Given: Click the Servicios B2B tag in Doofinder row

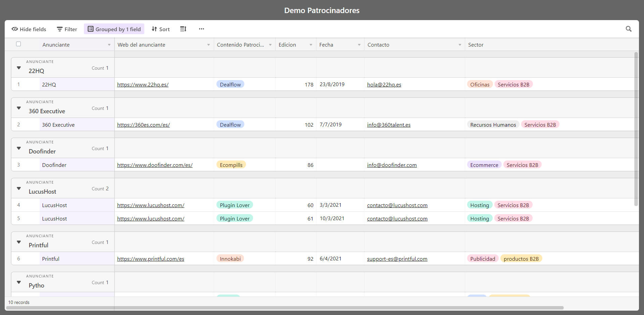Looking at the screenshot, I should click(522, 165).
